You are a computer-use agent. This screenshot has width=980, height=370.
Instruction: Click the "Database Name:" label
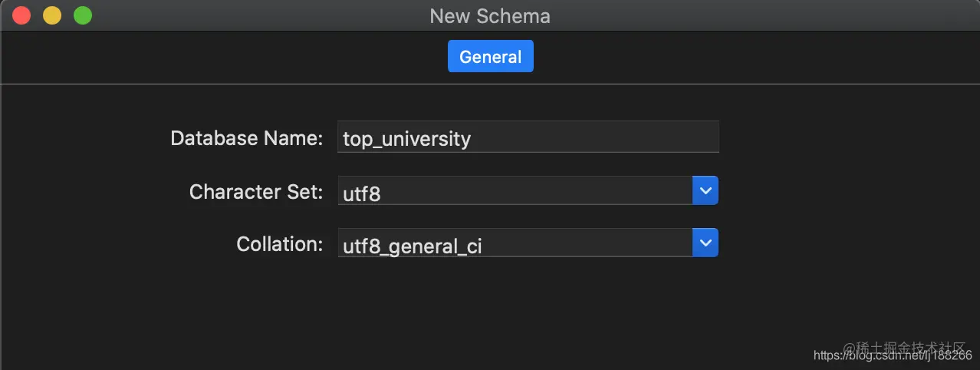click(x=247, y=138)
